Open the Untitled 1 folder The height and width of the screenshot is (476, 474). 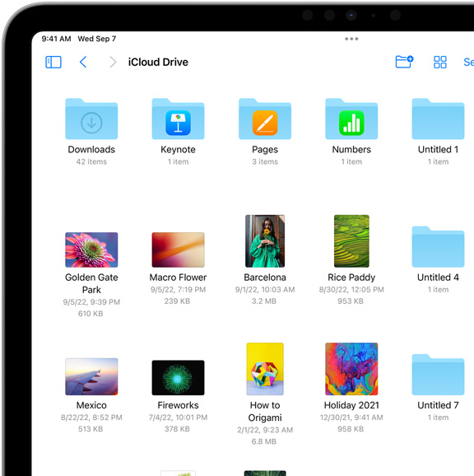pos(438,119)
